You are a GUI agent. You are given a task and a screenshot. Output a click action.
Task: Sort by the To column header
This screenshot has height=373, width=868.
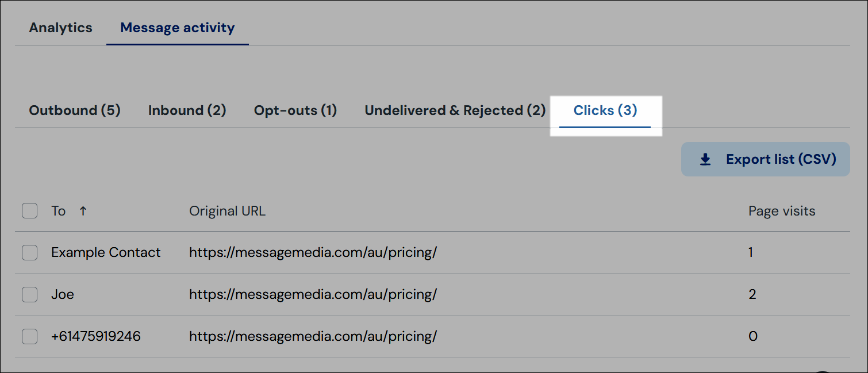(x=59, y=211)
